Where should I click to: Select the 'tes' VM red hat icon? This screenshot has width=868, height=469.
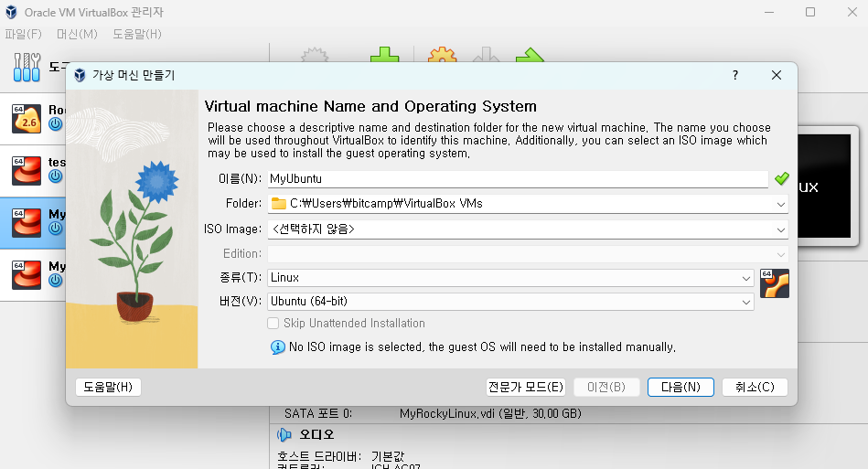point(27,170)
